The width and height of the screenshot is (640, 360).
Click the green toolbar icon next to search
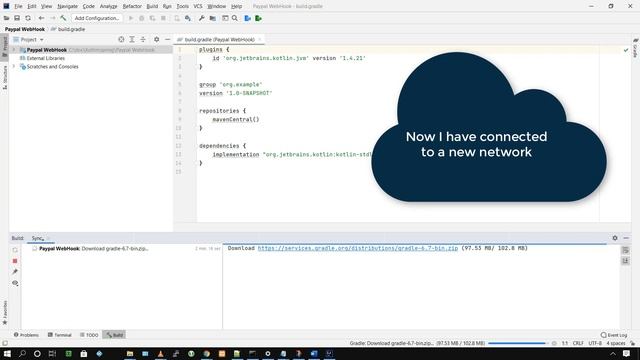click(x=258, y=18)
